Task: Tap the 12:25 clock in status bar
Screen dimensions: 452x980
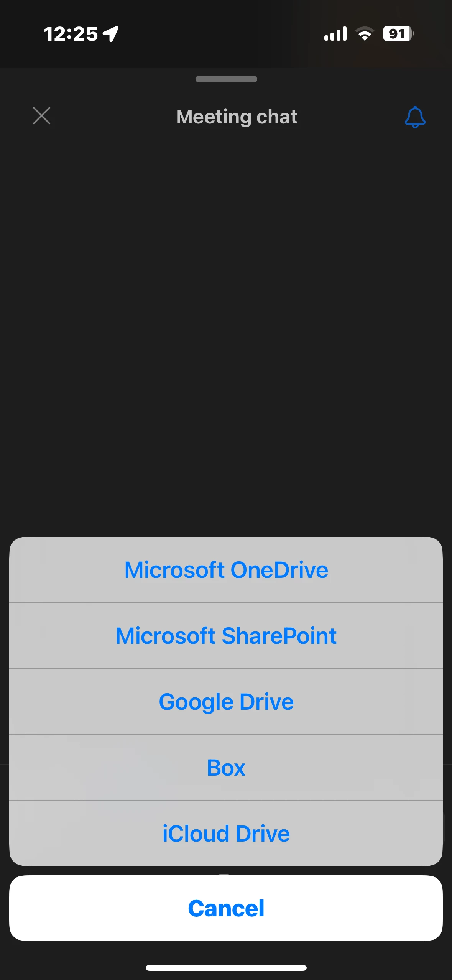Action: point(71,34)
